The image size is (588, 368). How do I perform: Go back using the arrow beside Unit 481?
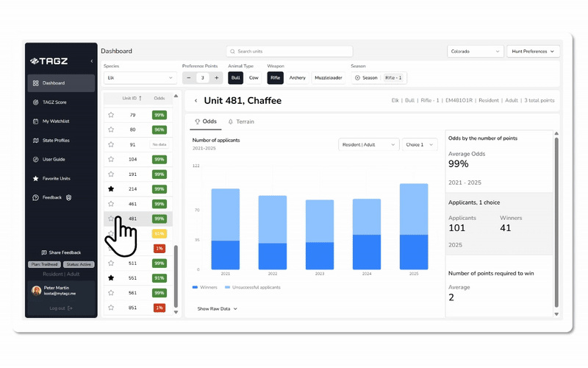196,101
